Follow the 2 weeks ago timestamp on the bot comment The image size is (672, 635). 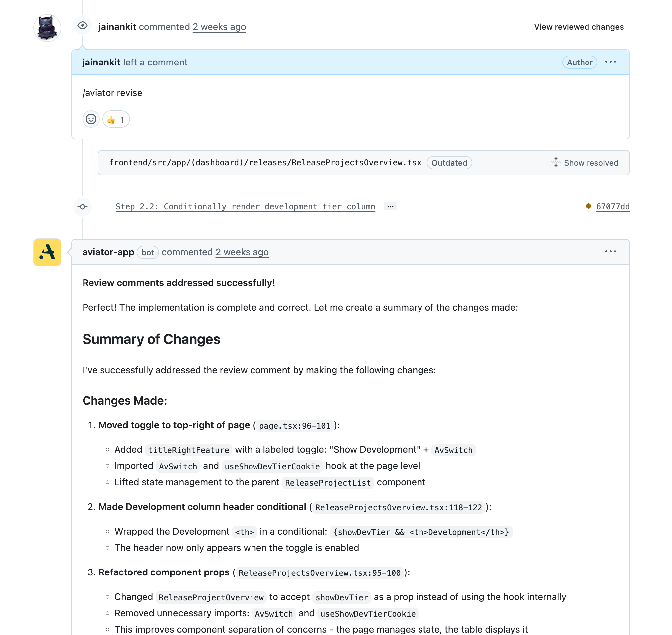pyautogui.click(x=242, y=252)
